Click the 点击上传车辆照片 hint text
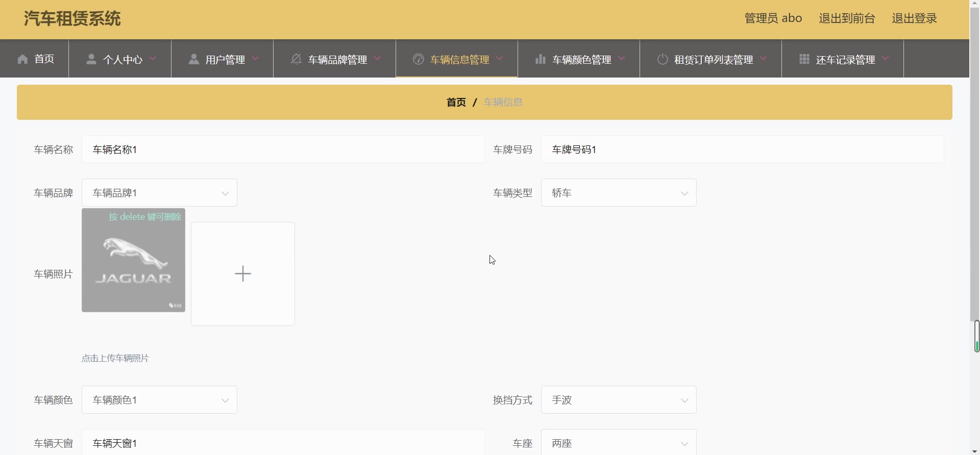This screenshot has height=455, width=980. click(115, 358)
